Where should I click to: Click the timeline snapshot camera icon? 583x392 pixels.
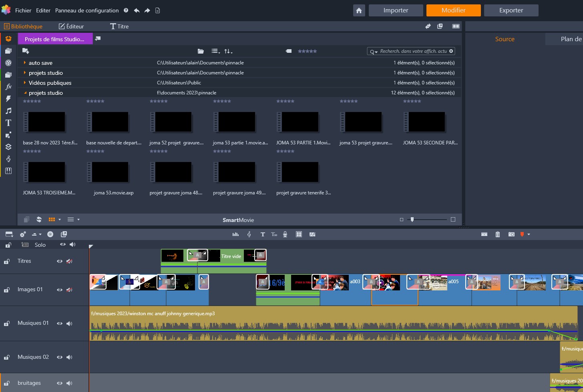[x=511, y=234]
